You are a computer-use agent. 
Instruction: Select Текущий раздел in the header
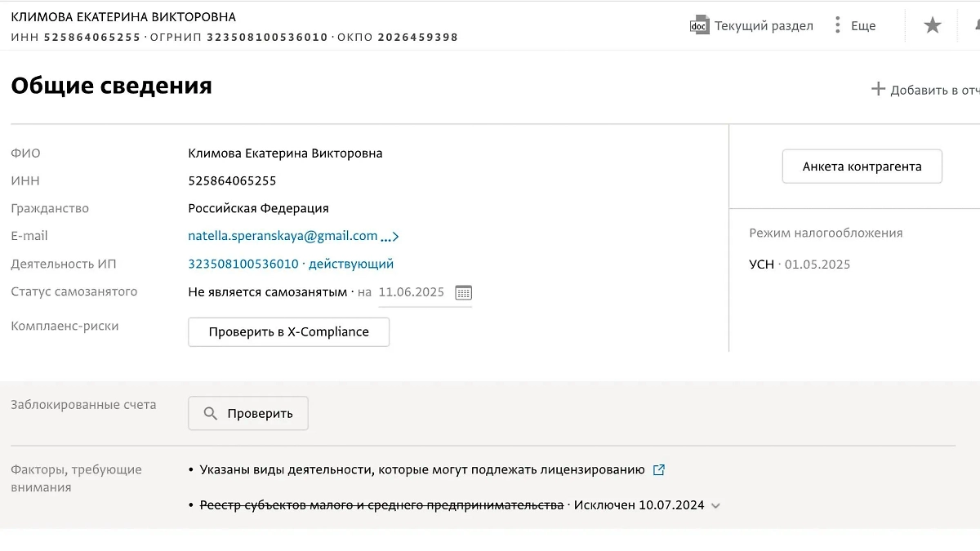click(x=763, y=25)
